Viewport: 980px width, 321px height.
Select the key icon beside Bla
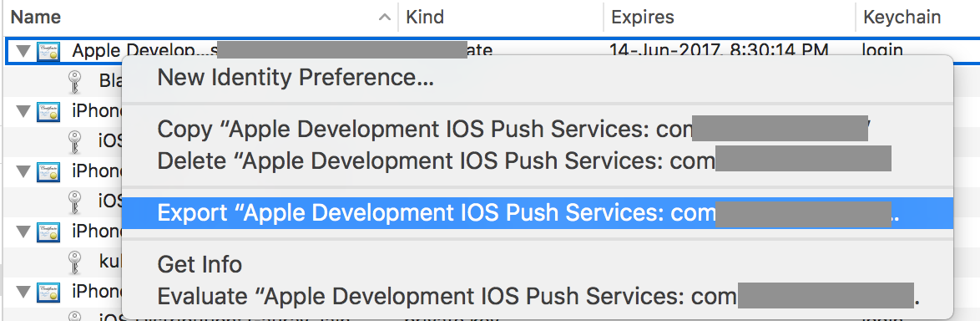tap(75, 81)
